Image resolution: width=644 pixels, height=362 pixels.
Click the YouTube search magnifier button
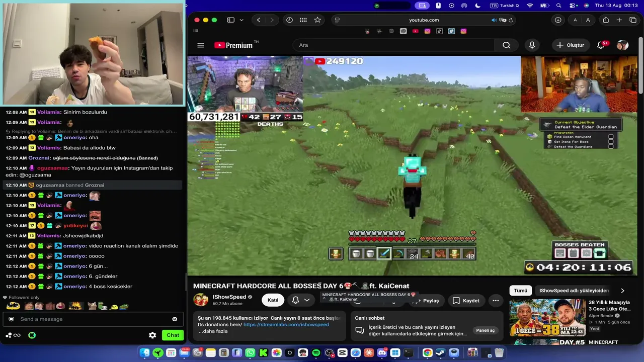pyautogui.click(x=507, y=45)
